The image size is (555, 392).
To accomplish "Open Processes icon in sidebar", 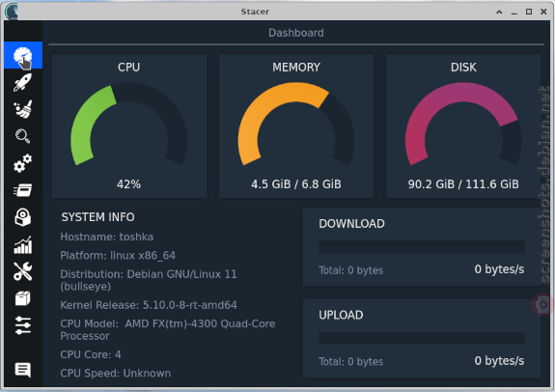I will [x=23, y=190].
